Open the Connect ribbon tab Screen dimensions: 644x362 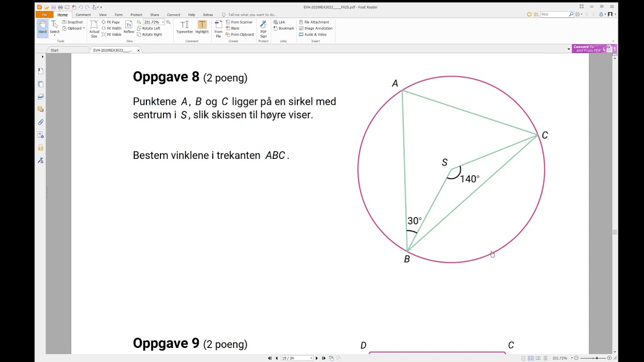pos(174,15)
